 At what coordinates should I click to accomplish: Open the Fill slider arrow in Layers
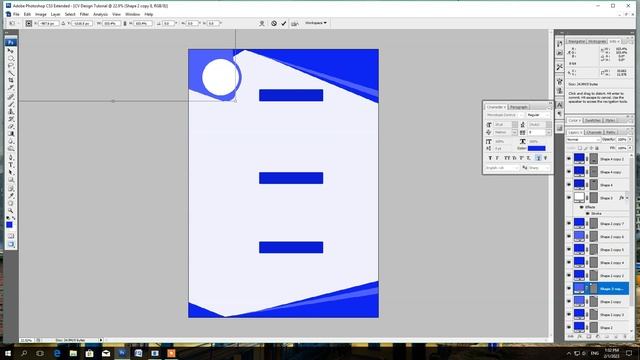630,148
